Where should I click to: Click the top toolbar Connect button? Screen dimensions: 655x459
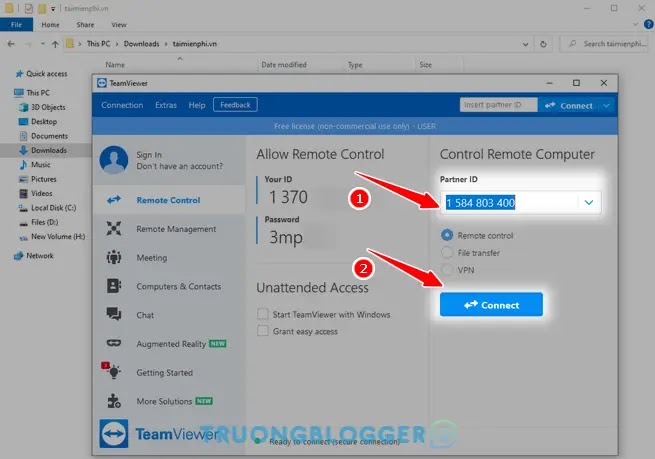[569, 105]
